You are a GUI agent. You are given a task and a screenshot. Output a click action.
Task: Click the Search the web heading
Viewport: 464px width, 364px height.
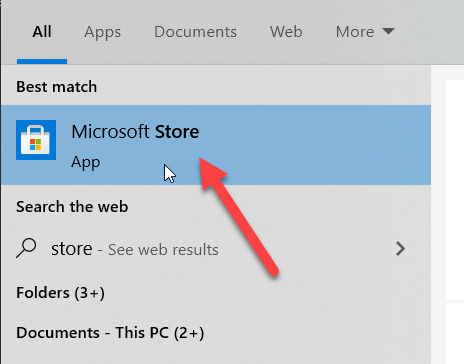(72, 207)
